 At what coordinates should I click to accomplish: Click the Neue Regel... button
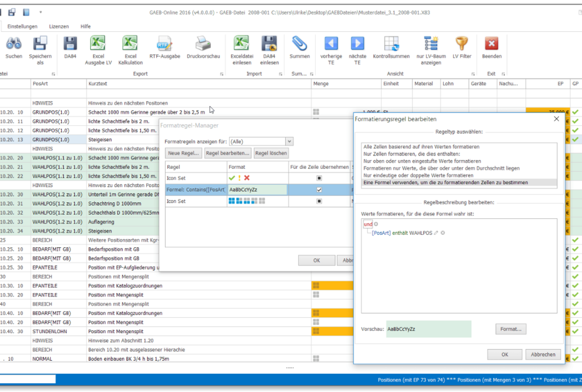[183, 153]
